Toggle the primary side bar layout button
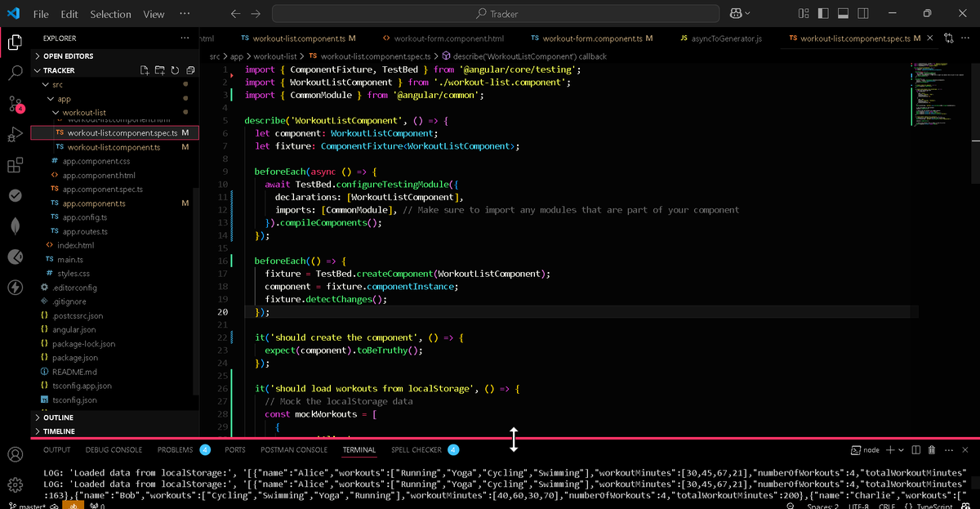Screen dimensions: 980x509 pos(822,14)
